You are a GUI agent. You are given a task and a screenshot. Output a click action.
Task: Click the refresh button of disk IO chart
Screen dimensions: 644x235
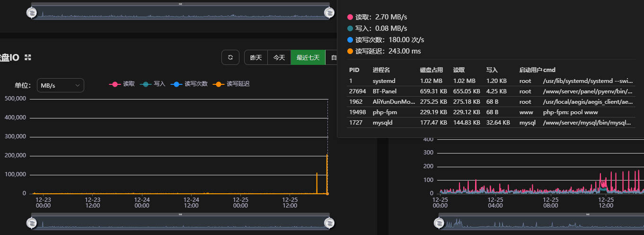(230, 57)
